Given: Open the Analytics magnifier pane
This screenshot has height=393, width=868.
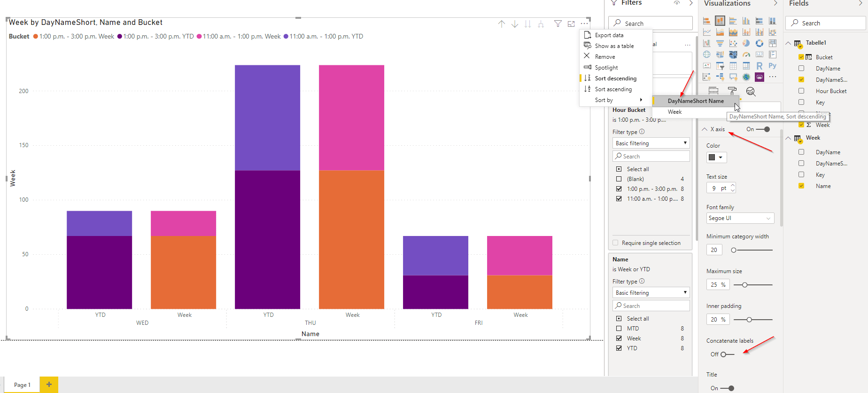Looking at the screenshot, I should pyautogui.click(x=751, y=91).
